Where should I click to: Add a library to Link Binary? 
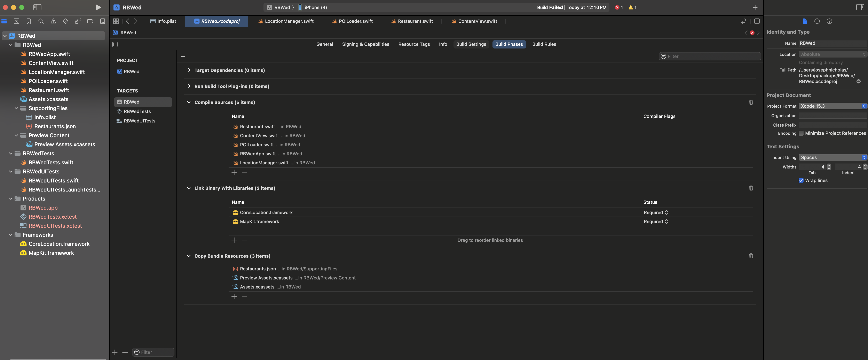(x=234, y=240)
